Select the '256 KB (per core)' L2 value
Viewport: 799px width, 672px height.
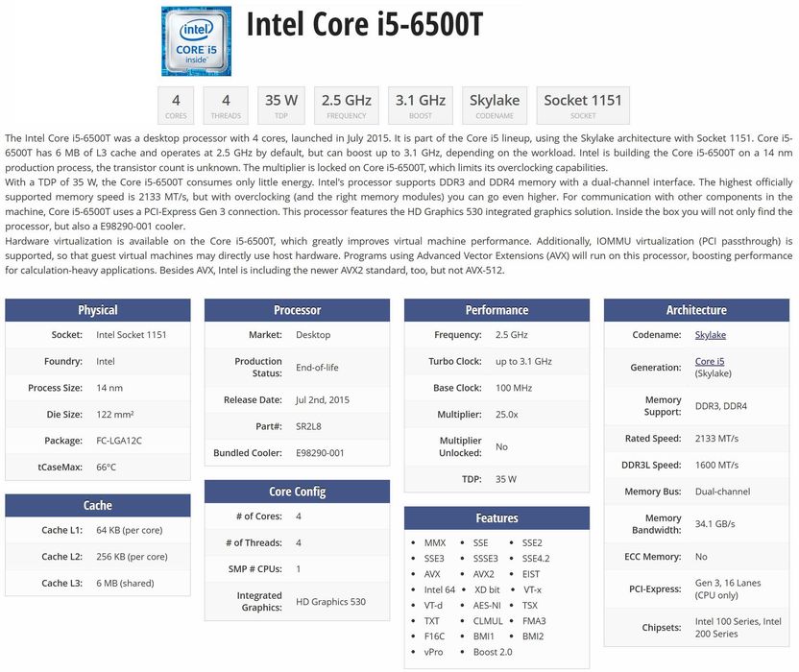click(132, 557)
